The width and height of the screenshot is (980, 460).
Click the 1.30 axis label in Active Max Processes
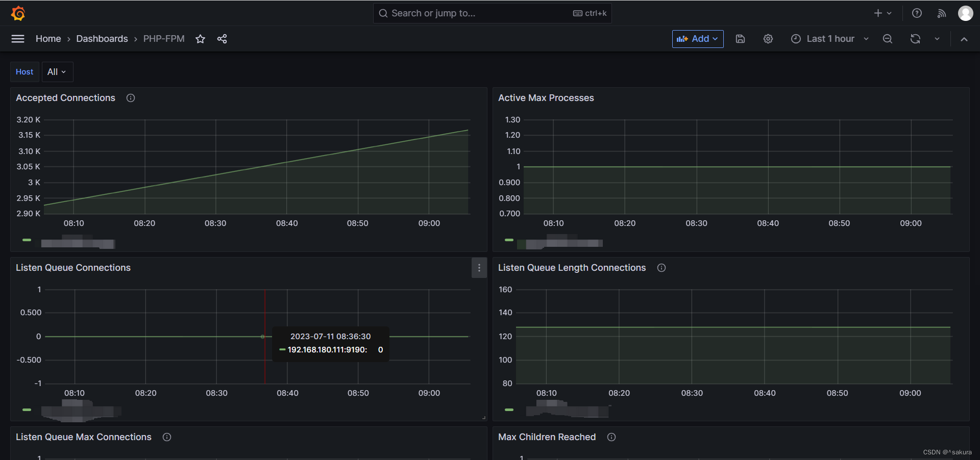pyautogui.click(x=512, y=120)
